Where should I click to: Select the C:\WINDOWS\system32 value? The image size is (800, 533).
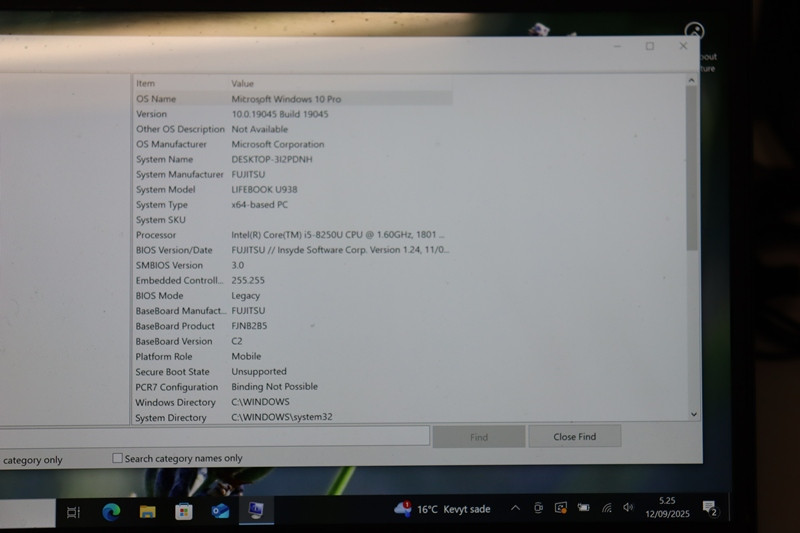point(282,417)
